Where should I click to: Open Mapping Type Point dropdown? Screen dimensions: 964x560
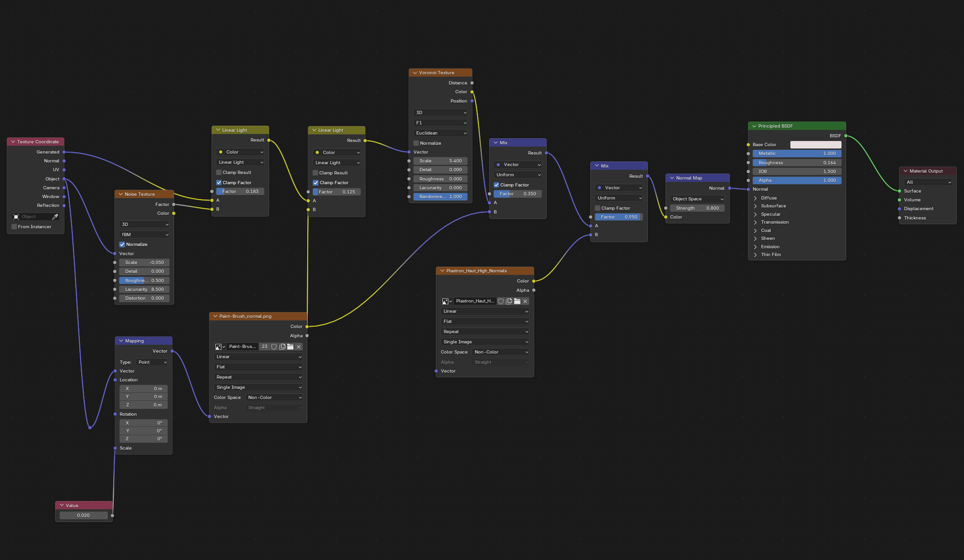click(x=152, y=362)
